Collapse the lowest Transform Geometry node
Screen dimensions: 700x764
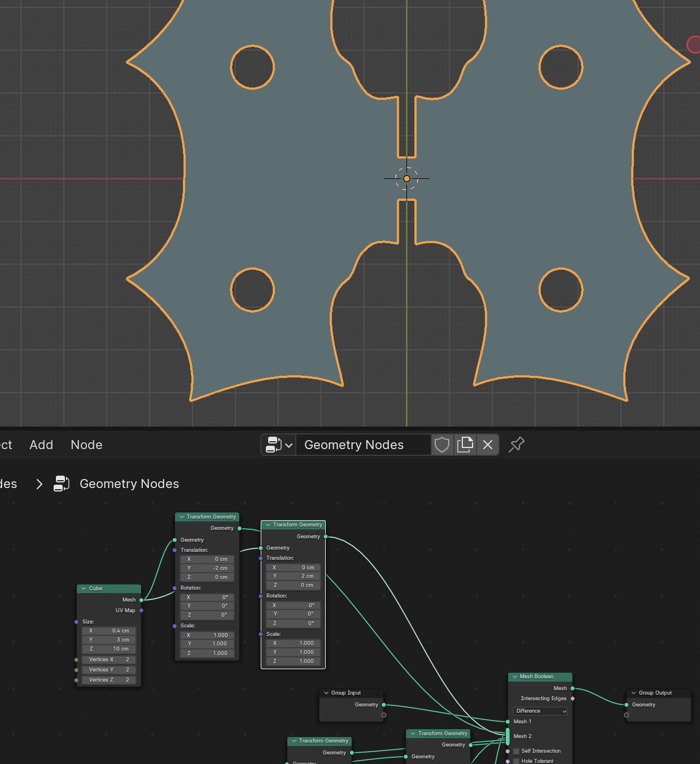[x=294, y=741]
